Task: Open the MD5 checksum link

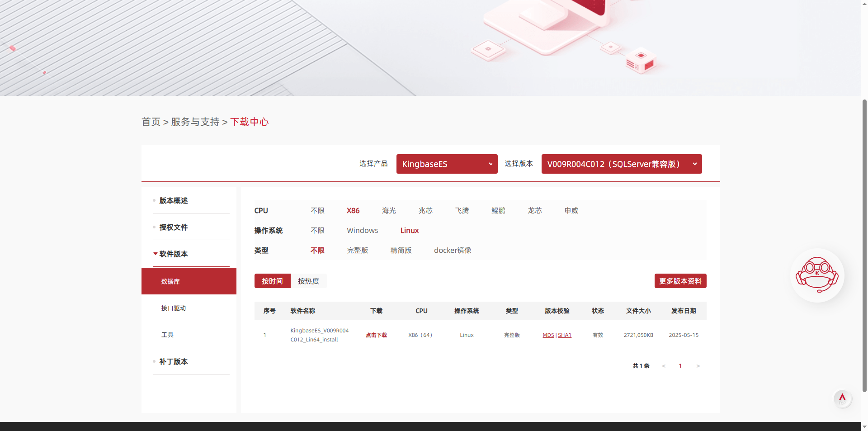Action: coord(548,335)
